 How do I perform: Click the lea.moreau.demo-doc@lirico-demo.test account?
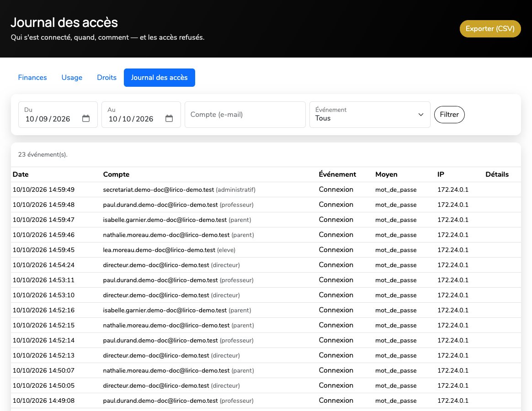[x=169, y=250]
